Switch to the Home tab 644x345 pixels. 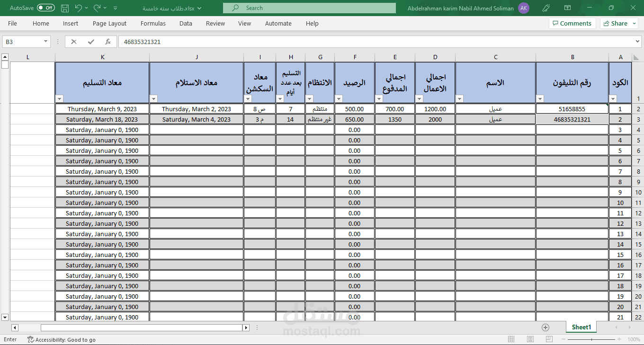[x=41, y=23]
